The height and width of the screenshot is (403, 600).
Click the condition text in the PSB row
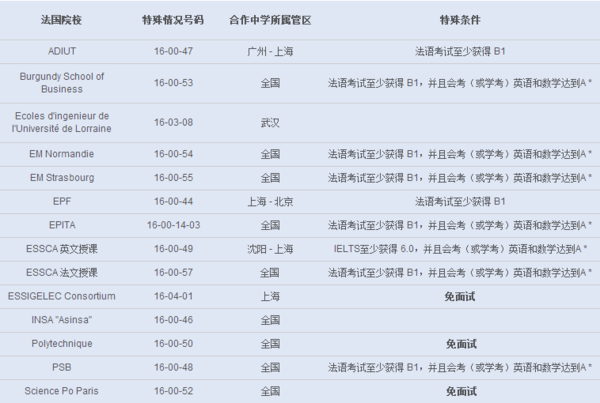(x=460, y=367)
